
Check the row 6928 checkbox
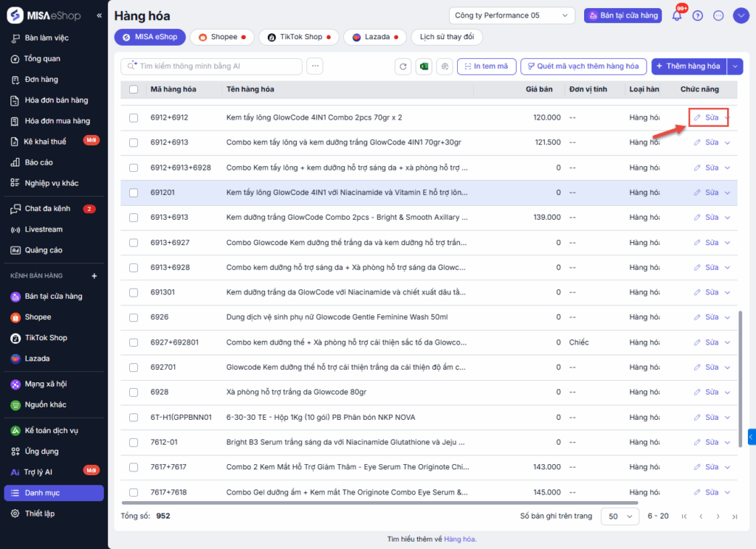click(134, 393)
